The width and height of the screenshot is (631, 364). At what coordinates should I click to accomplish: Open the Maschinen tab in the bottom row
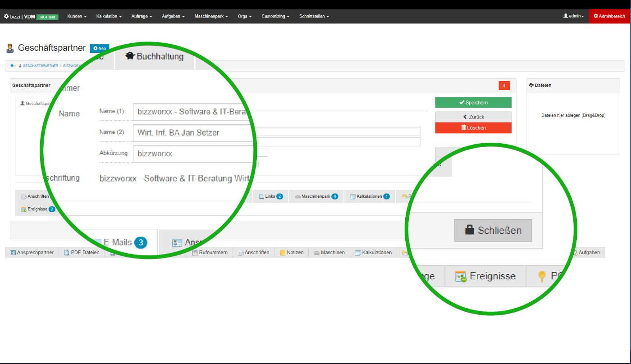(x=329, y=252)
